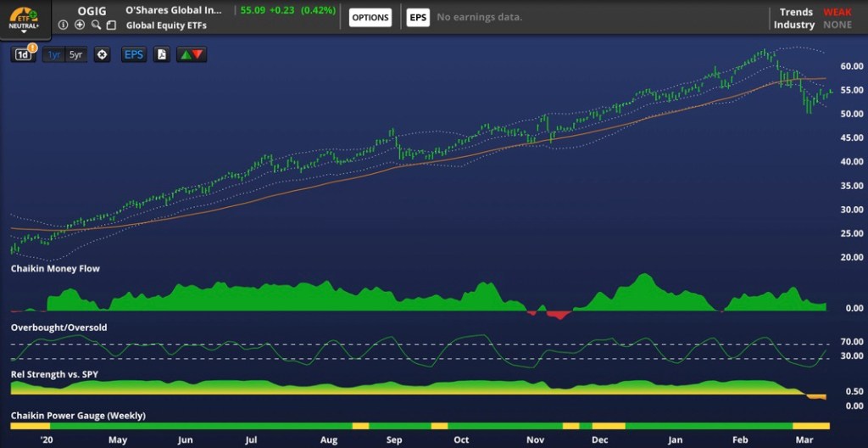Click the info icon under OGIG
The image size is (868, 448).
[x=64, y=25]
